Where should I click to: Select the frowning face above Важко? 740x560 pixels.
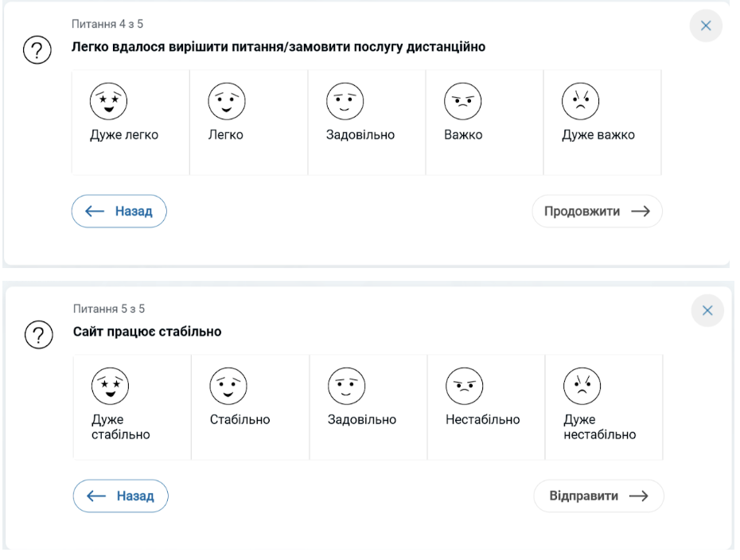click(x=463, y=101)
